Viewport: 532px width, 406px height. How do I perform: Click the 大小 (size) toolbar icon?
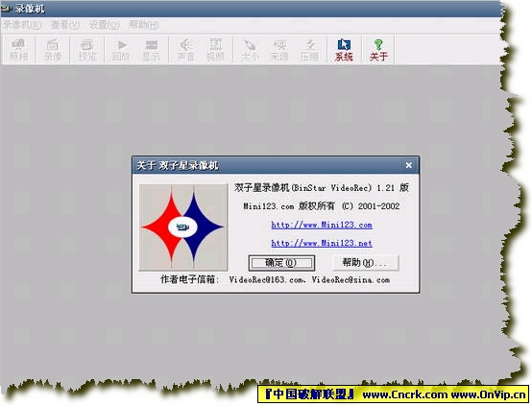click(250, 50)
